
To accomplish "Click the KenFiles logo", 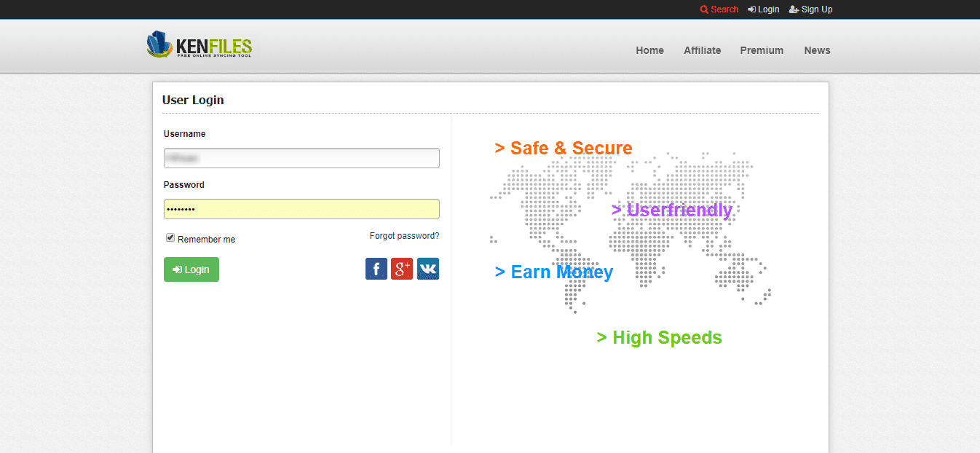I will click(199, 45).
